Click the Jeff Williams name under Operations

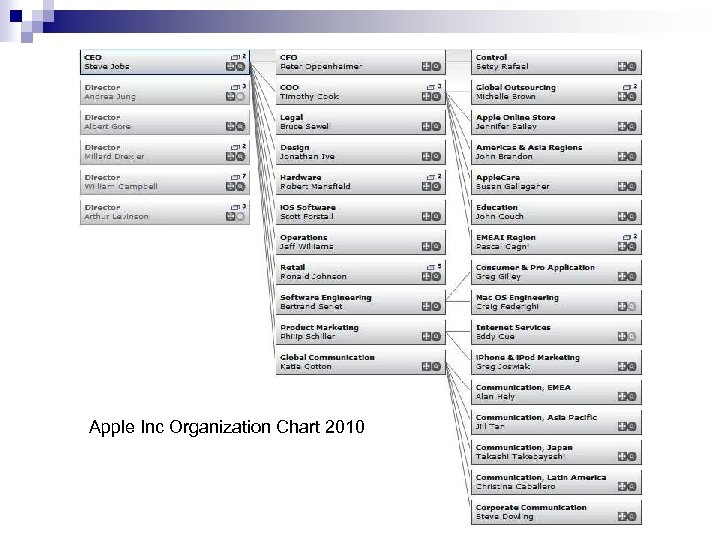307,246
